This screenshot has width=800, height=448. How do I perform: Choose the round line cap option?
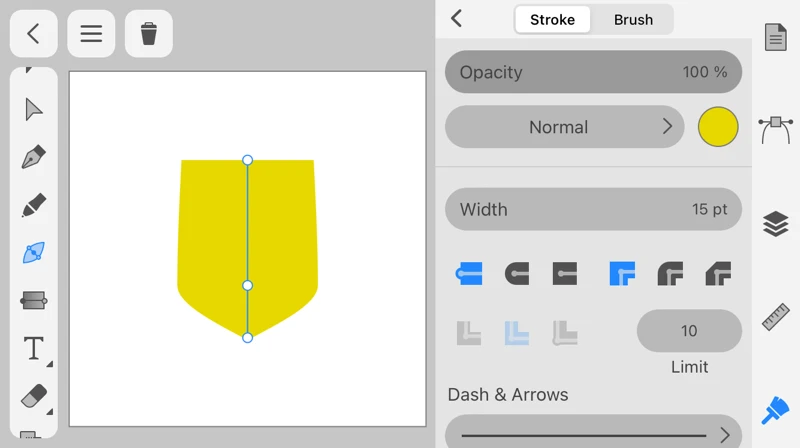point(517,273)
